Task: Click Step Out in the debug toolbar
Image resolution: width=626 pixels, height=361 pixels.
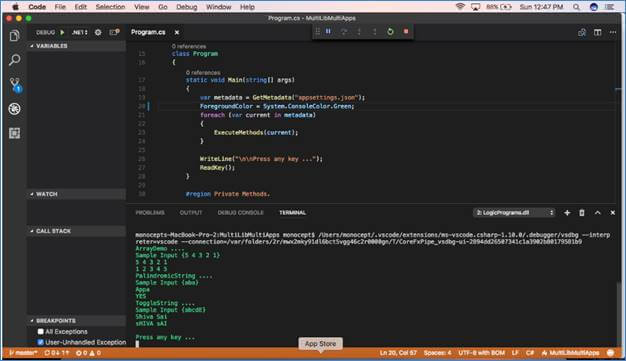Action: 374,31
